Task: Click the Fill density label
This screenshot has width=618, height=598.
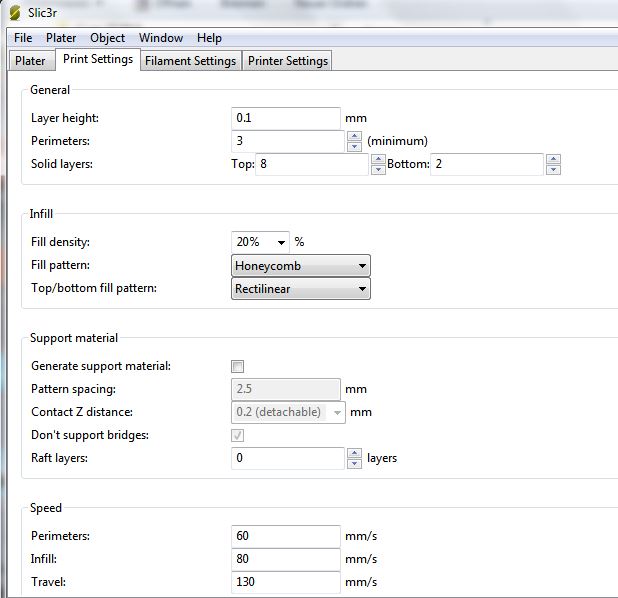Action: pos(60,242)
